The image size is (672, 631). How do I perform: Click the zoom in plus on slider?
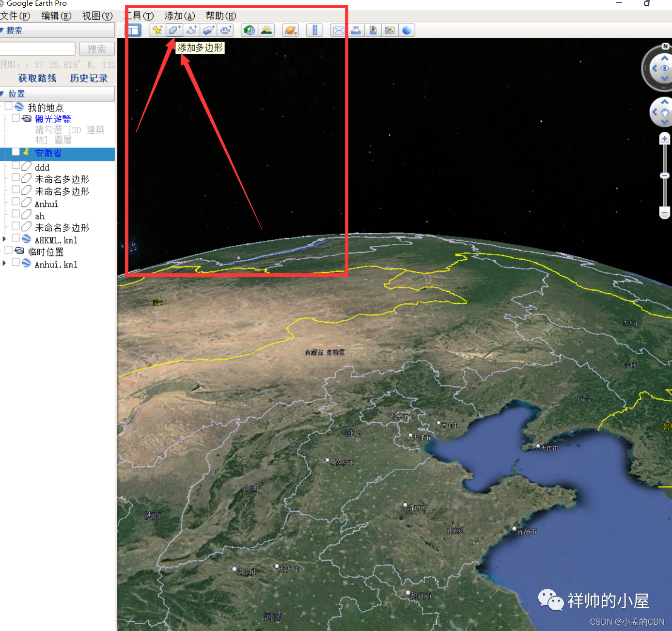pos(664,139)
